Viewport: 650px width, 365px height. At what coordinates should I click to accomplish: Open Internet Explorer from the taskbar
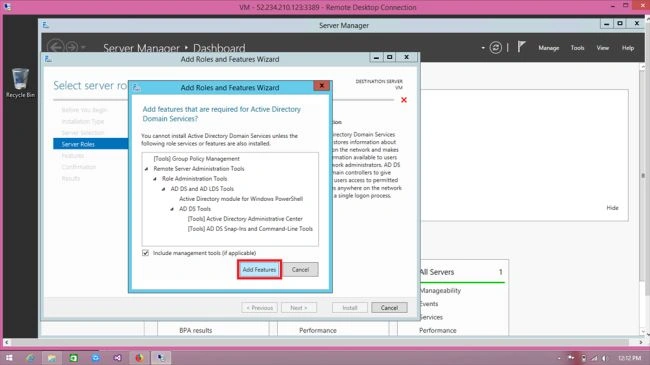point(30,358)
